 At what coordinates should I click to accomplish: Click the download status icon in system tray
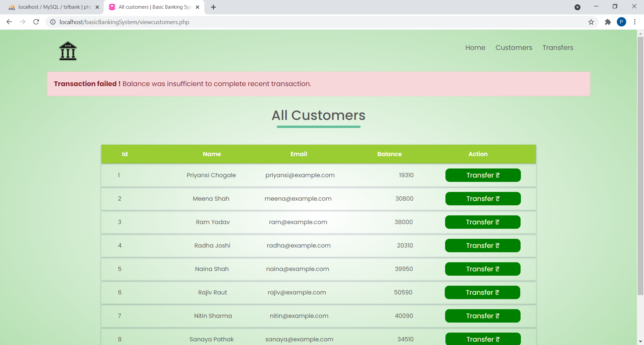(578, 7)
